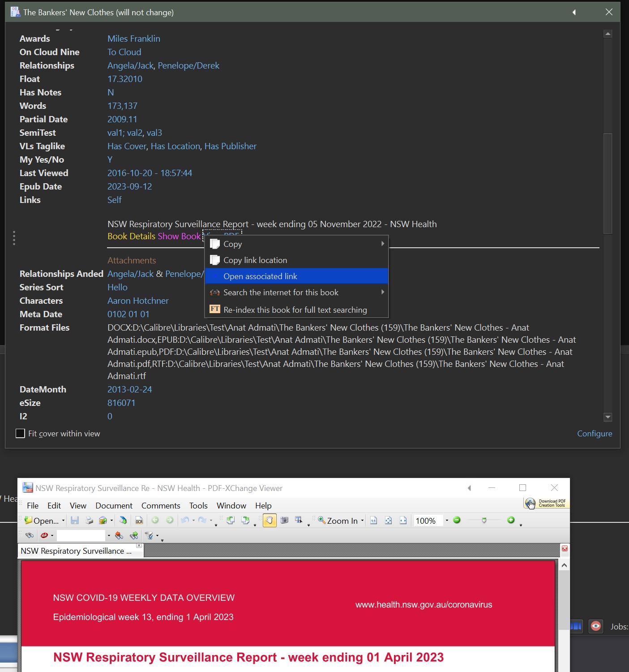Open the zoom percentage dropdown arrow
The width and height of the screenshot is (629, 672).
click(x=447, y=521)
